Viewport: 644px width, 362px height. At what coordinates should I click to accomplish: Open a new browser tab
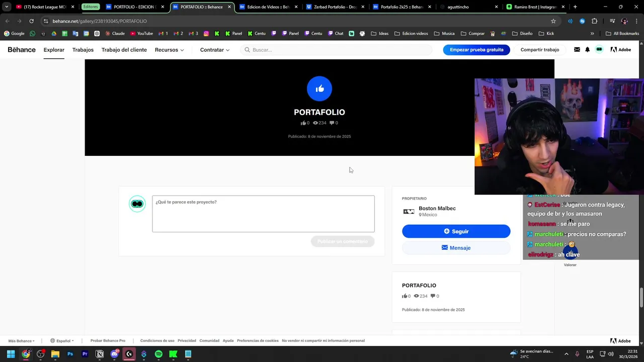[x=575, y=7]
